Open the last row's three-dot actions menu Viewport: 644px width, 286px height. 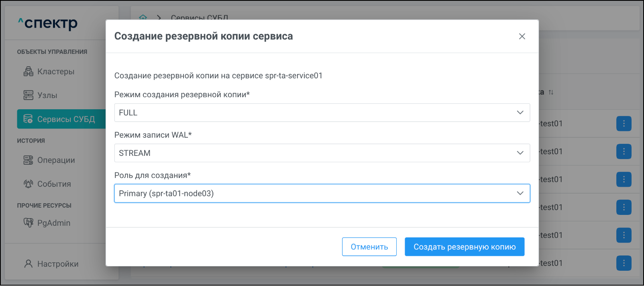coord(624,263)
